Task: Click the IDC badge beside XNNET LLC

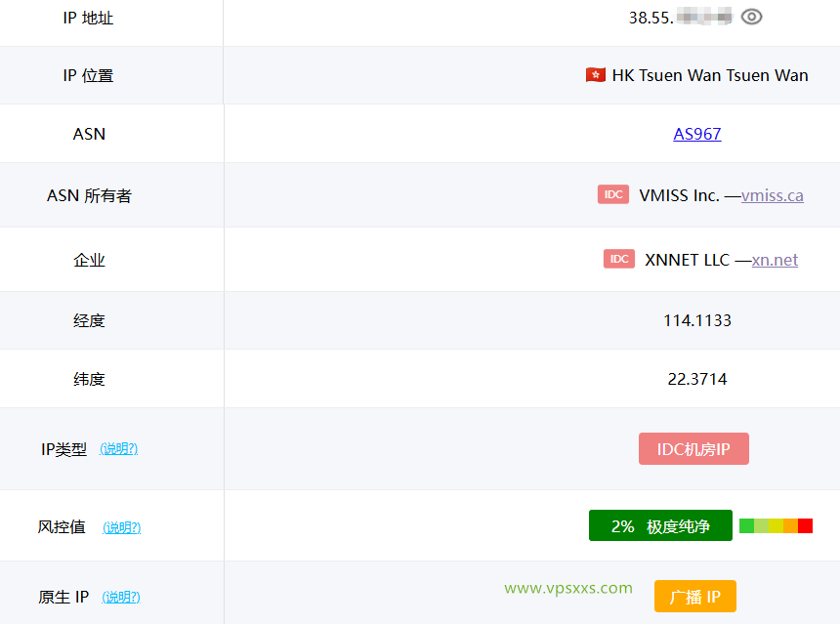Action: coord(618,259)
